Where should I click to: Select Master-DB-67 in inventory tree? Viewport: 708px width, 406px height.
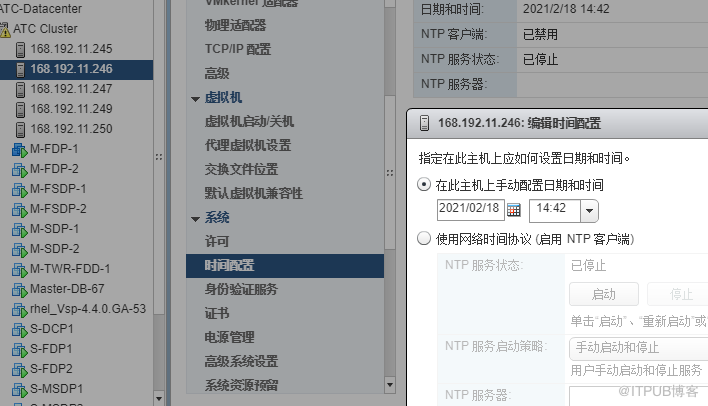67,289
